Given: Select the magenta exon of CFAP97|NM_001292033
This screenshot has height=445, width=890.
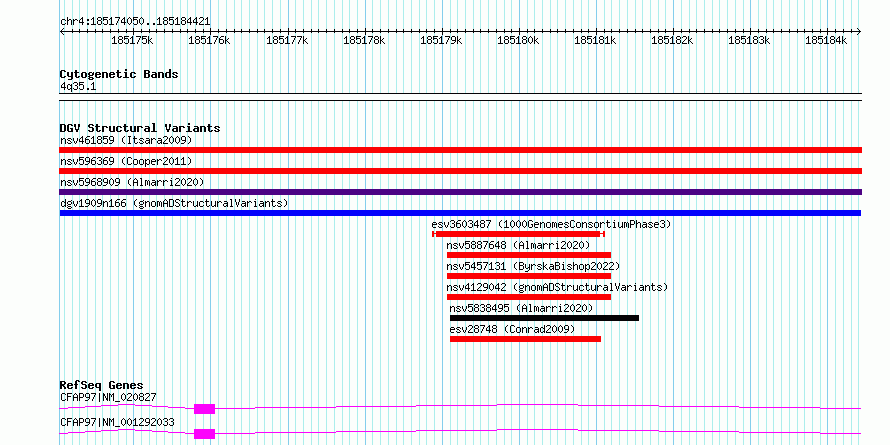Looking at the screenshot, I should 204,434.
